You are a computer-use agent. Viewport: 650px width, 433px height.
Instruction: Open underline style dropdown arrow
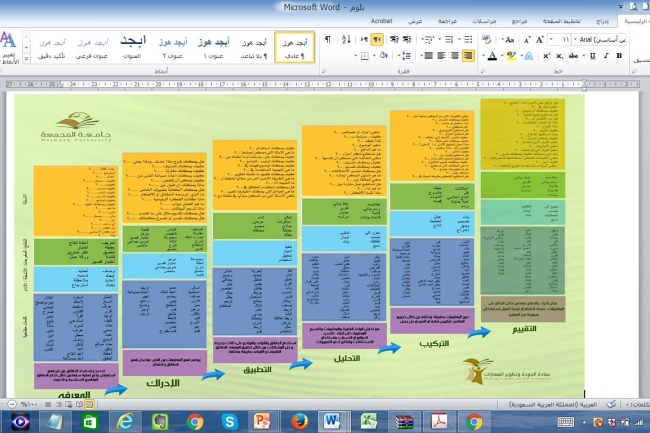(x=583, y=56)
